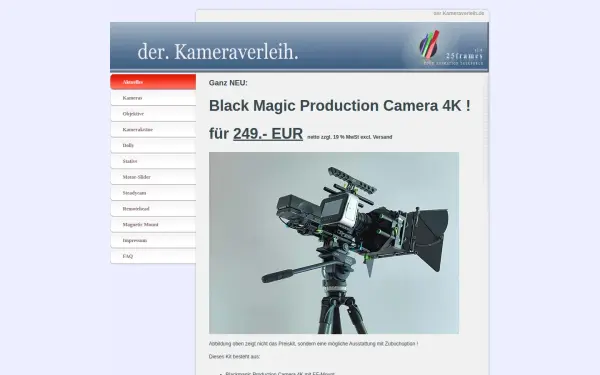Viewport: 600px width, 375px height.
Task: Click the der. Kameraverleih. banner title
Action: coord(218,52)
